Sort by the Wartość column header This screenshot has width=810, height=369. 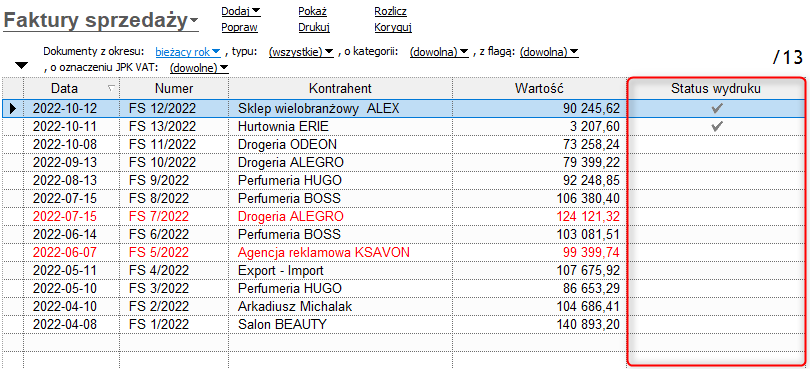[x=539, y=88]
